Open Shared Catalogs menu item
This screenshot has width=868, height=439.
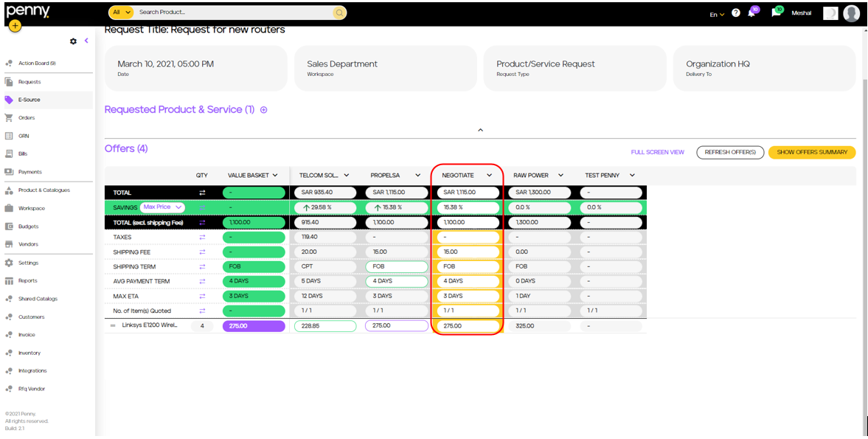pos(38,298)
